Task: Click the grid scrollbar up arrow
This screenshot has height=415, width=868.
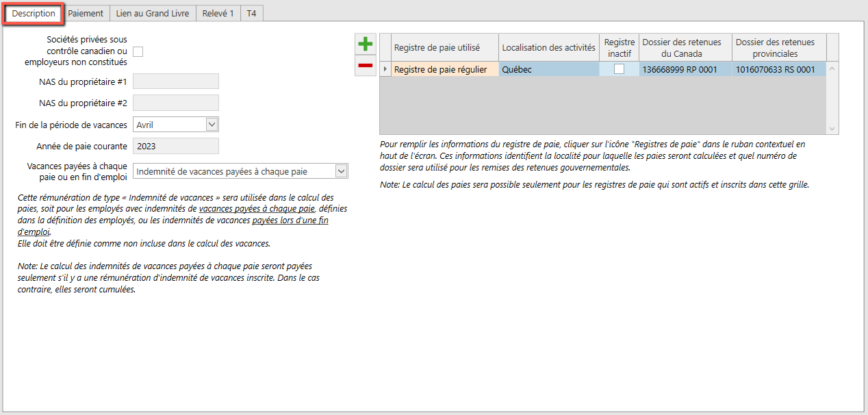Action: [x=832, y=68]
